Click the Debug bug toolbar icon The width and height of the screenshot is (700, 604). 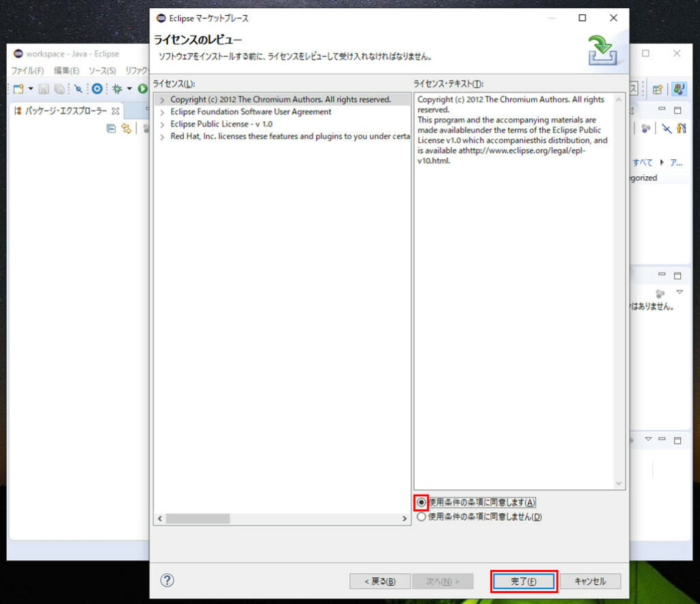click(x=118, y=89)
